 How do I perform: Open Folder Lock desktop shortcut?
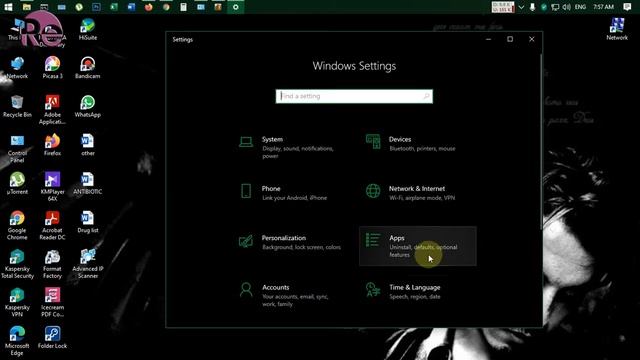pos(52,338)
